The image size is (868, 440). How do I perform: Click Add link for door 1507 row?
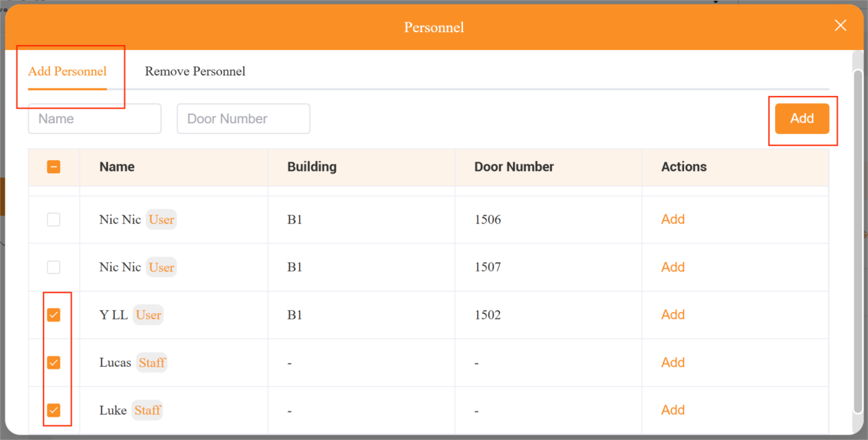673,267
